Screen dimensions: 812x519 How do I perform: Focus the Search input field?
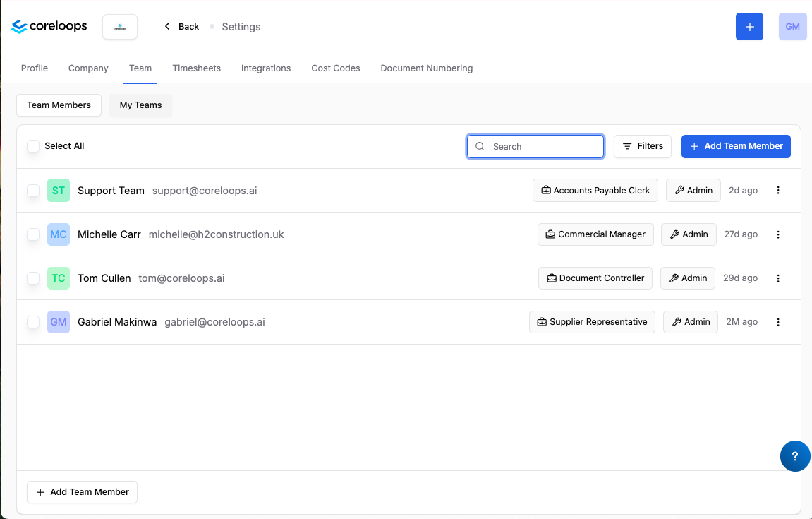pos(535,146)
